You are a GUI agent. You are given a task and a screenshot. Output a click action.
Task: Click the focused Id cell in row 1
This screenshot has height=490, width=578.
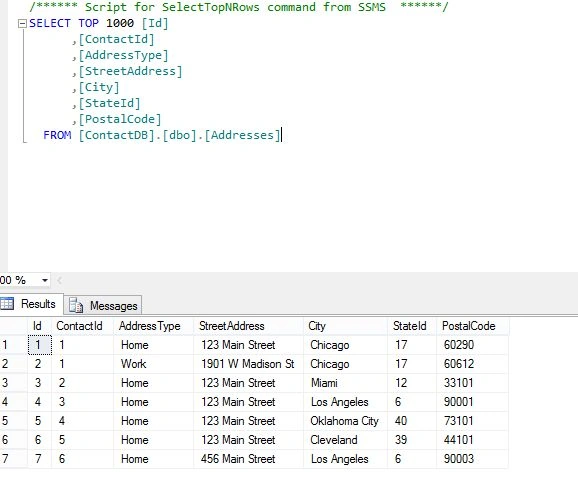pyautogui.click(x=40, y=345)
